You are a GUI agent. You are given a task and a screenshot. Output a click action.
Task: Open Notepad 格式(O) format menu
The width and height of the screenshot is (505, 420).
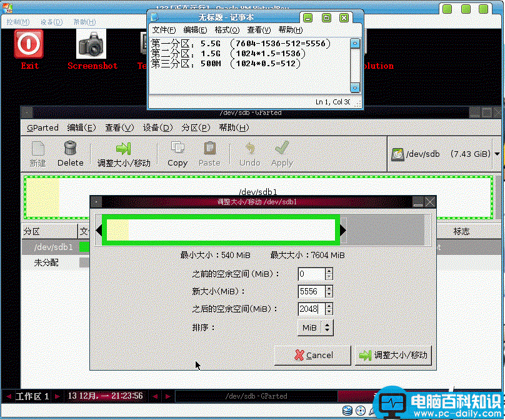[x=227, y=30]
